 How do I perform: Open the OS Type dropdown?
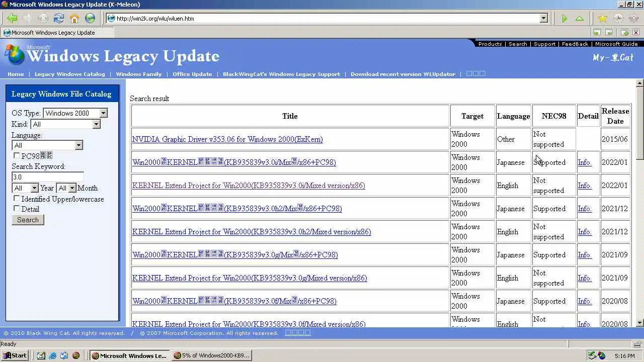75,113
